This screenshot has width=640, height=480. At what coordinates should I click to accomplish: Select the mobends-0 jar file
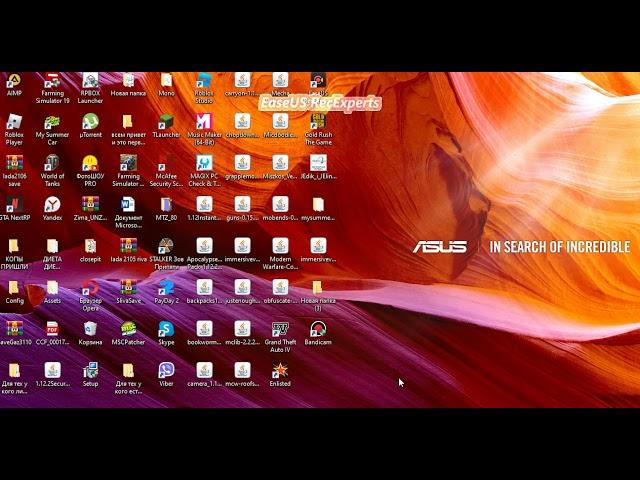(x=280, y=209)
